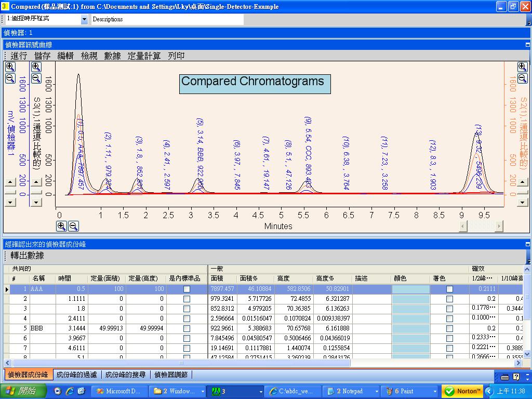This screenshot has height=399, width=532.
Task: Shift the orange S2(1) axis up with its arrow
Action: (x=523, y=182)
